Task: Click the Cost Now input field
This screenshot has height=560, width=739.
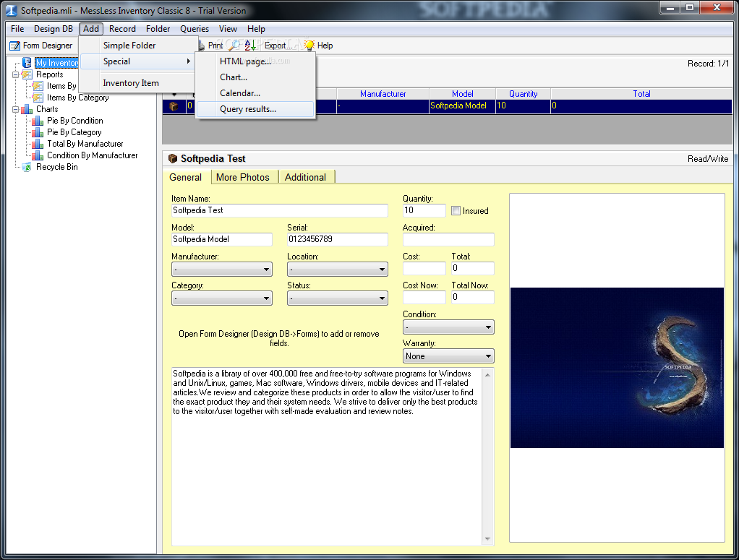Action: [x=424, y=297]
